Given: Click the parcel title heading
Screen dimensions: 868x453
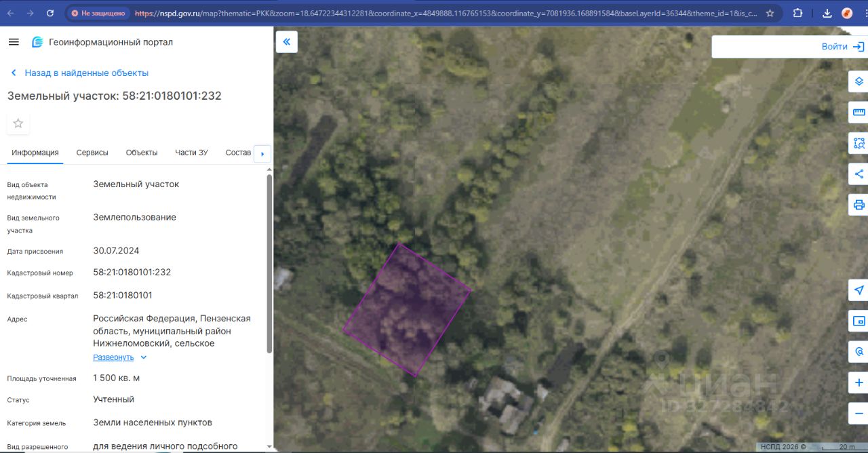Looking at the screenshot, I should [115, 96].
